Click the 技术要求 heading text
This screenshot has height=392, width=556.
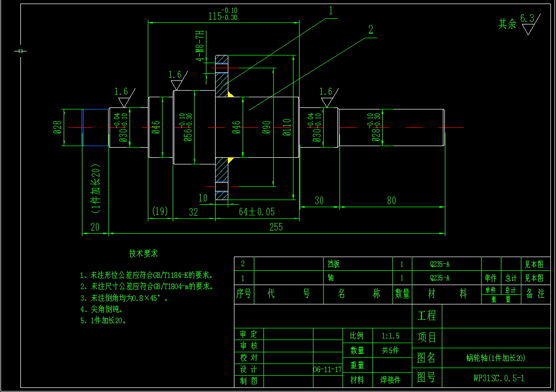pyautogui.click(x=143, y=254)
